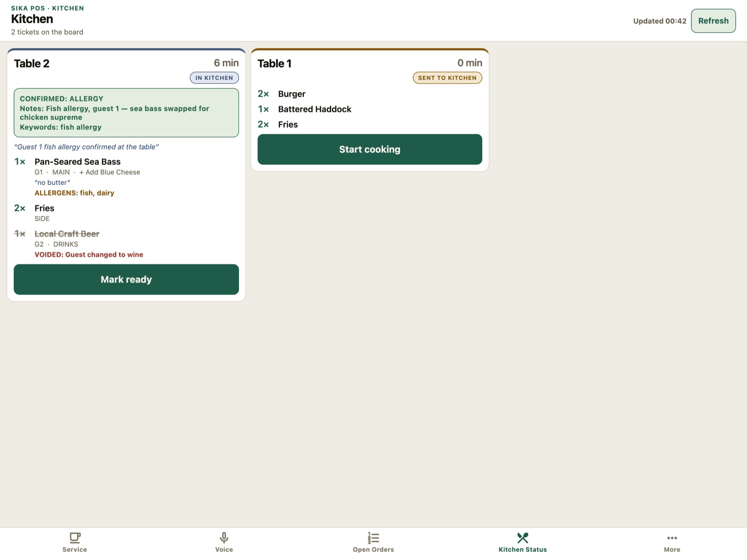Switch to the Voice tab label

click(224, 550)
